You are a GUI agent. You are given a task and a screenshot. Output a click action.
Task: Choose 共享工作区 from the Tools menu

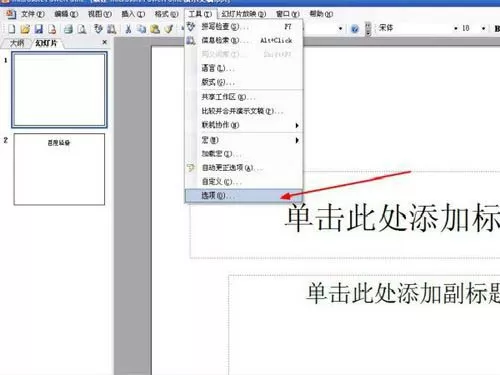[x=244, y=97]
